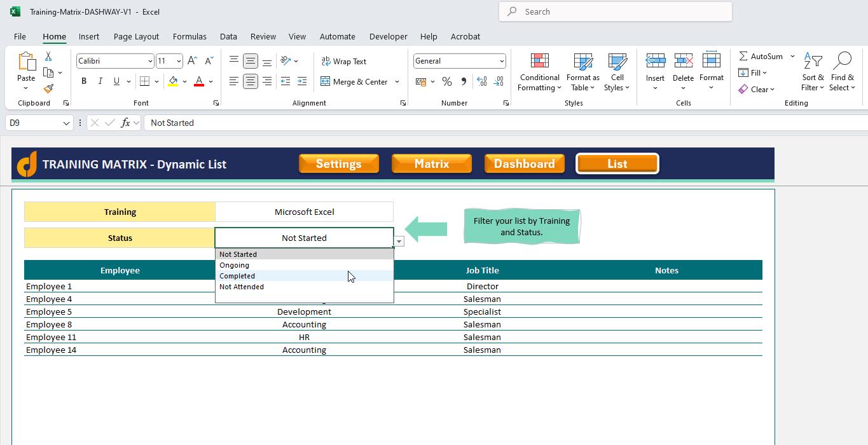Click the AutoSum icon
The image size is (868, 445).
[759, 56]
